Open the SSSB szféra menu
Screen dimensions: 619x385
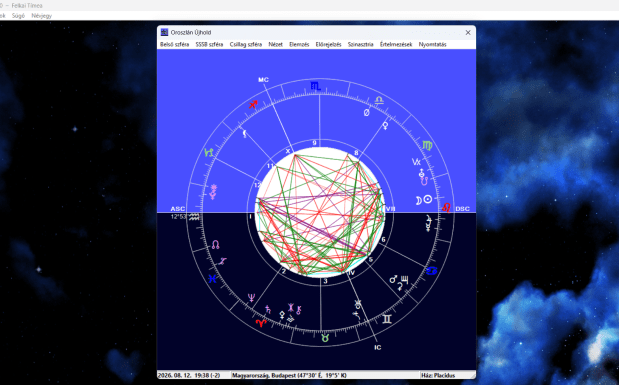point(209,45)
